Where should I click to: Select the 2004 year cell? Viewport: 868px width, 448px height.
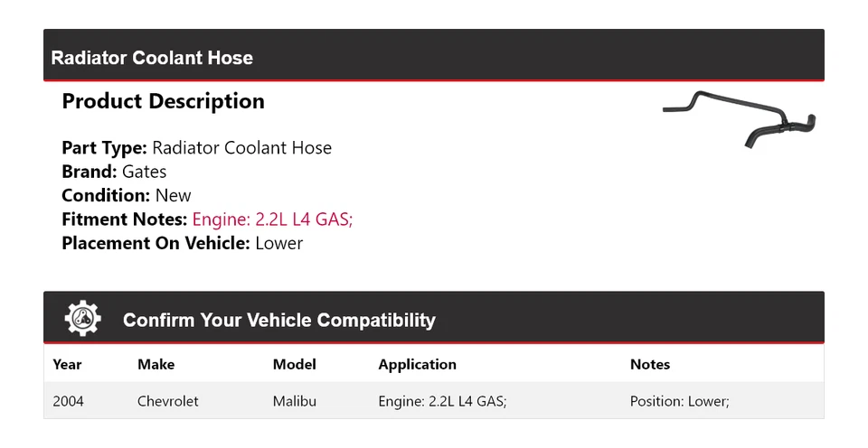(68, 401)
